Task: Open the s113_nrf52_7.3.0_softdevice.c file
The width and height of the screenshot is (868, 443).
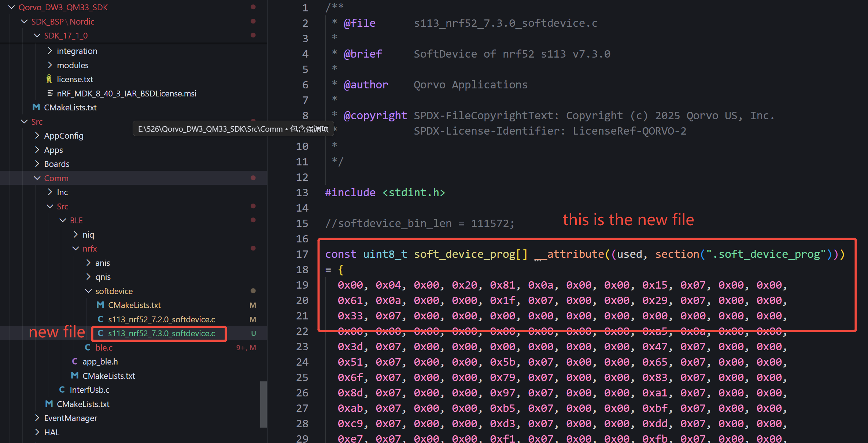Action: pos(161,333)
